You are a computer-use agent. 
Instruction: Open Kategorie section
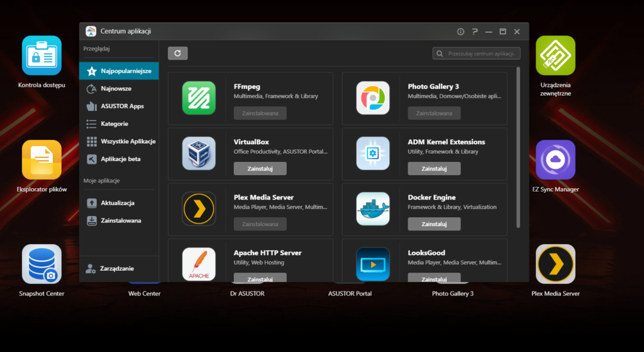click(119, 124)
